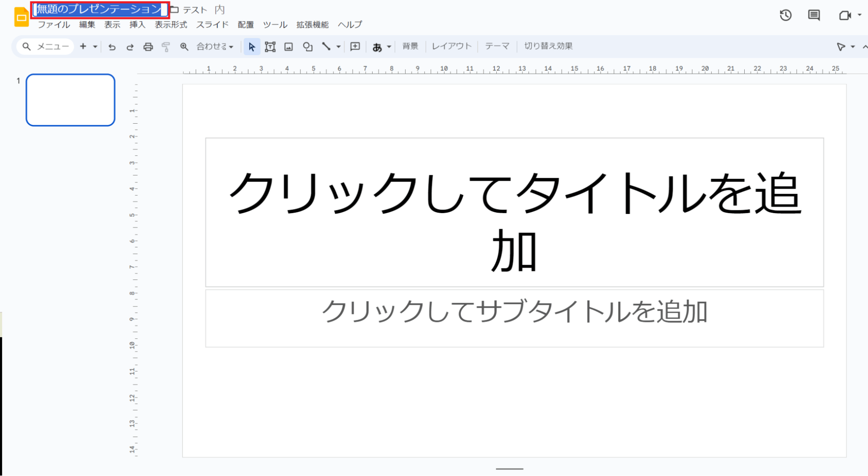Select the text box tool

point(270,46)
